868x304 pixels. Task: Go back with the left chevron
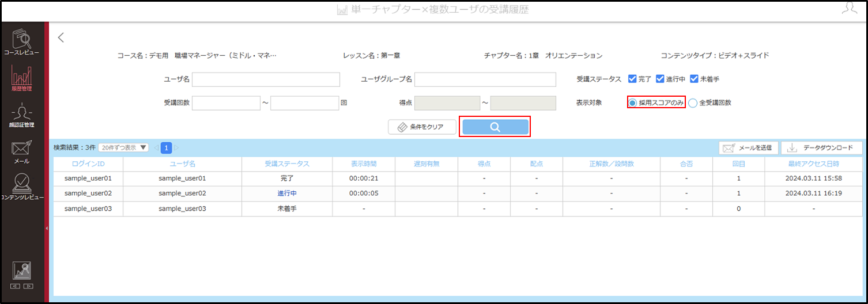61,38
